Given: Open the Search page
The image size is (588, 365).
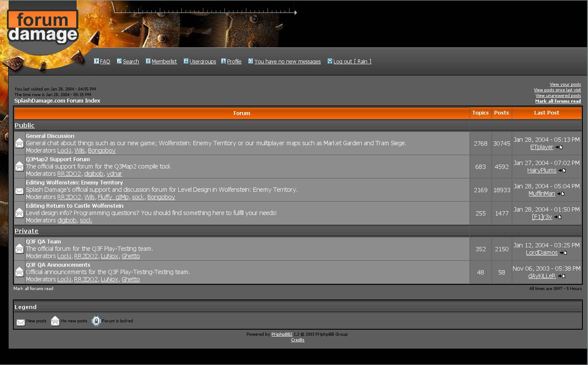Looking at the screenshot, I should click(131, 62).
